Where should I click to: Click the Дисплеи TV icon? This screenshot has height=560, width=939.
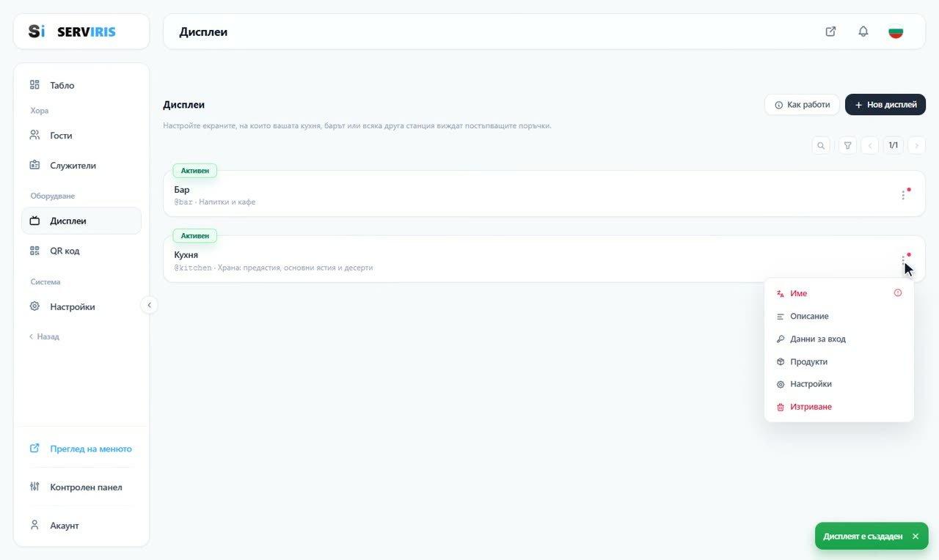point(34,221)
